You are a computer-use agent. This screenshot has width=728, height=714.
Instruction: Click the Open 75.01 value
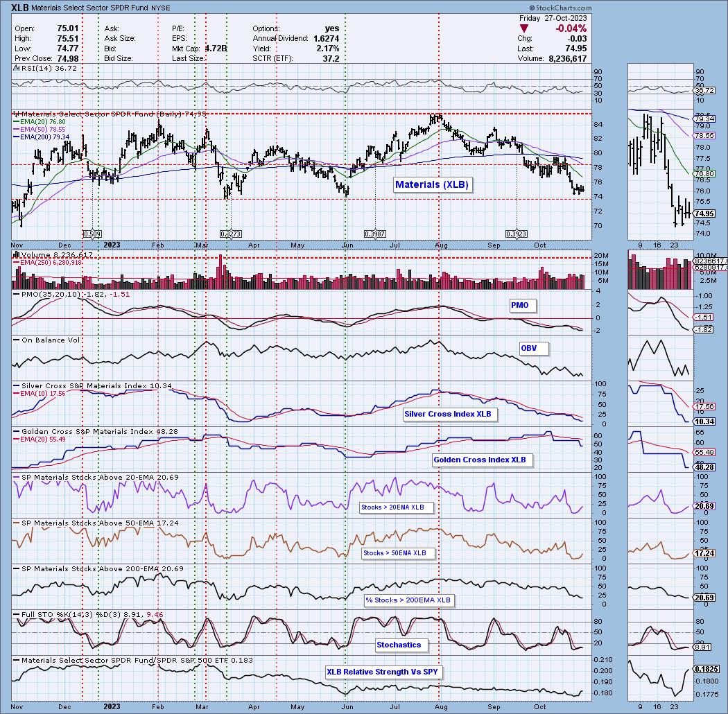(67, 28)
